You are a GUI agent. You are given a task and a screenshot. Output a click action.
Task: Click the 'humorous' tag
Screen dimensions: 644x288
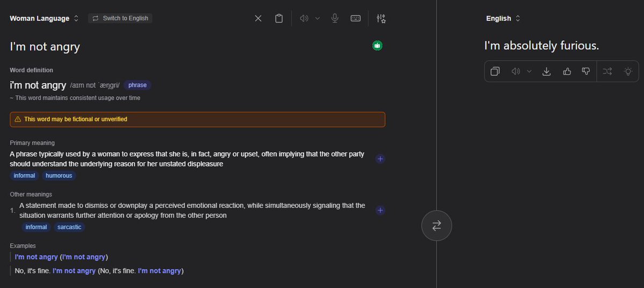tap(59, 176)
